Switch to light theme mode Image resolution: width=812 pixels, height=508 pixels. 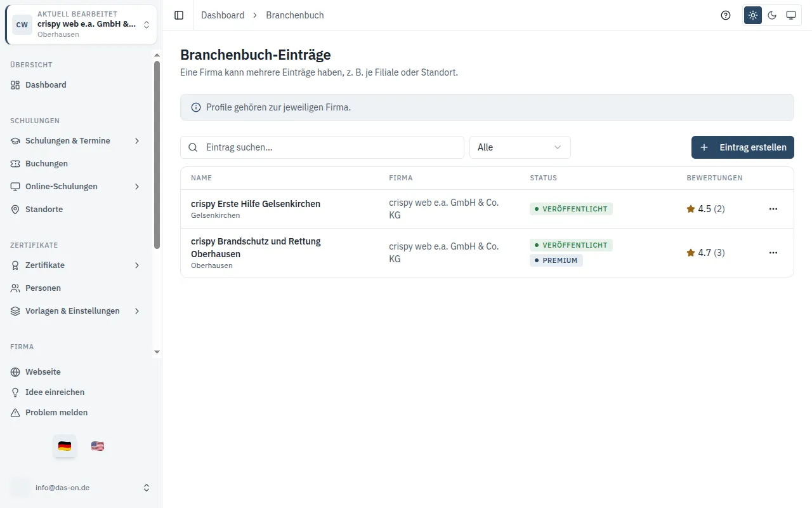(753, 15)
